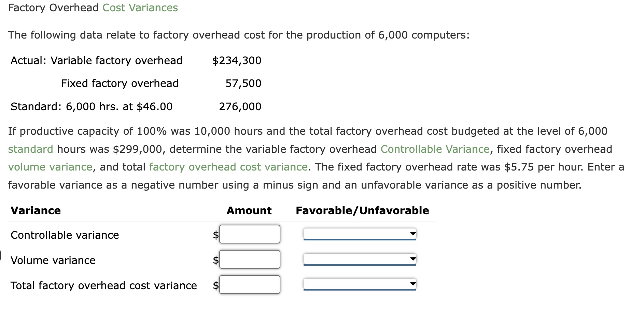
Task: Select the $234,300 actual variable overhead value
Action: click(x=236, y=60)
